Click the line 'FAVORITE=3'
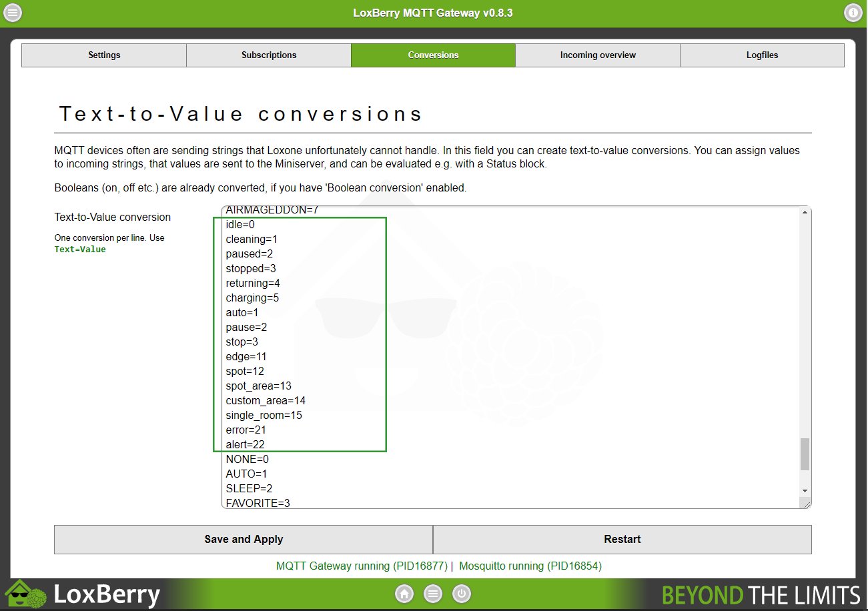The image size is (868, 611). [258, 503]
